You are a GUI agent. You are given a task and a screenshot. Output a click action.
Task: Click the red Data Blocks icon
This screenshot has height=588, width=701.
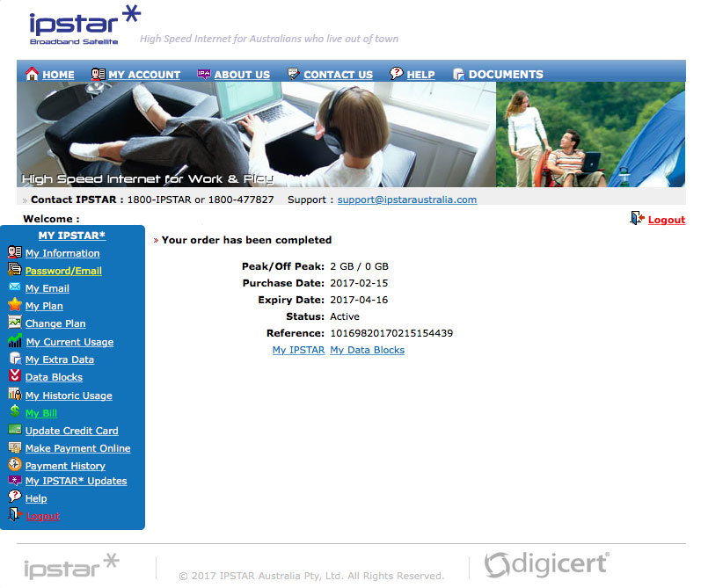coord(15,375)
